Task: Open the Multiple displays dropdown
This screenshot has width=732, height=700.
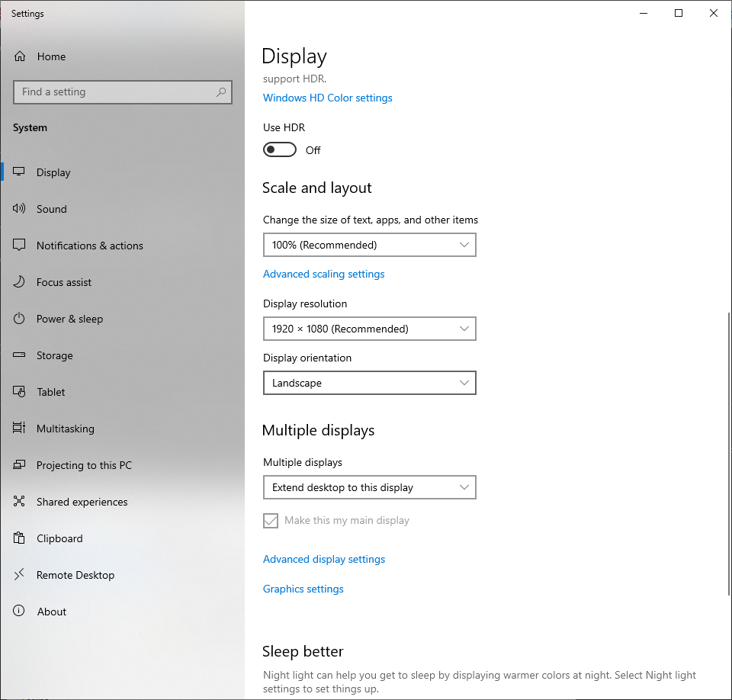Action: 370,487
